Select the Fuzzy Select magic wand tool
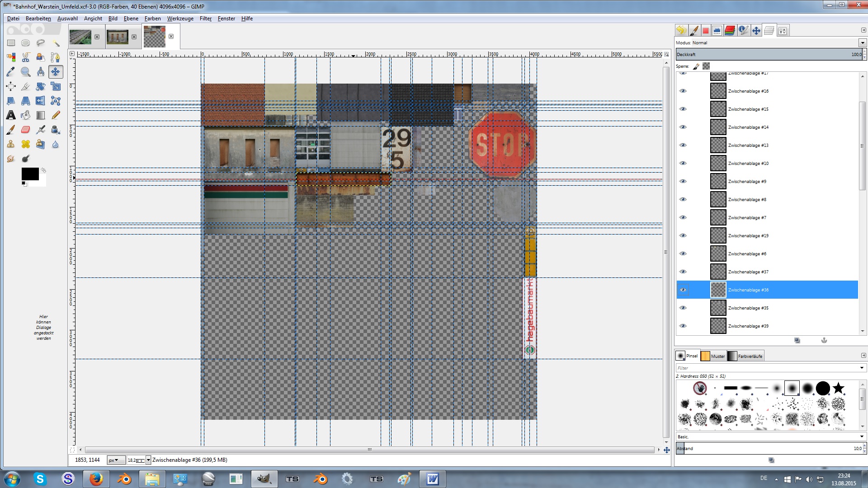The width and height of the screenshot is (868, 488). (56, 43)
